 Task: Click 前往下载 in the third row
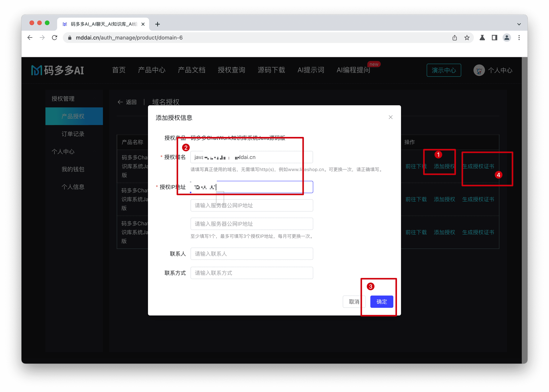[x=416, y=232]
